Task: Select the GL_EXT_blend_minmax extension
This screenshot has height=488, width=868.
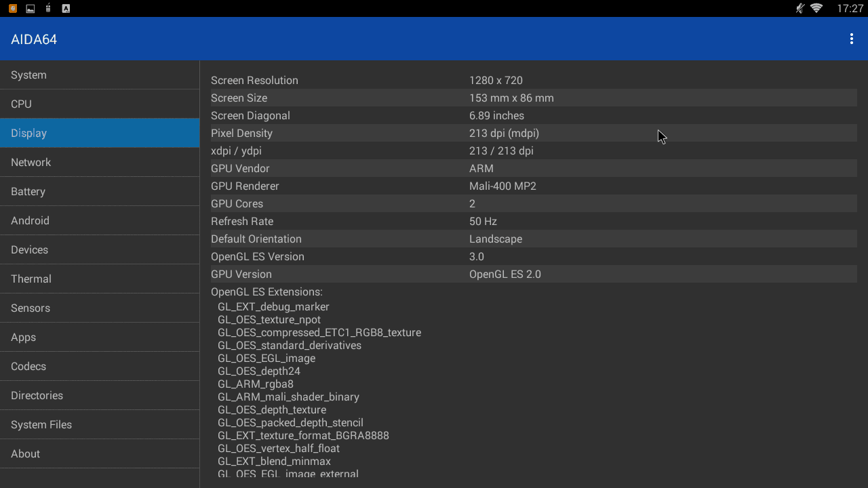Action: pos(274,462)
